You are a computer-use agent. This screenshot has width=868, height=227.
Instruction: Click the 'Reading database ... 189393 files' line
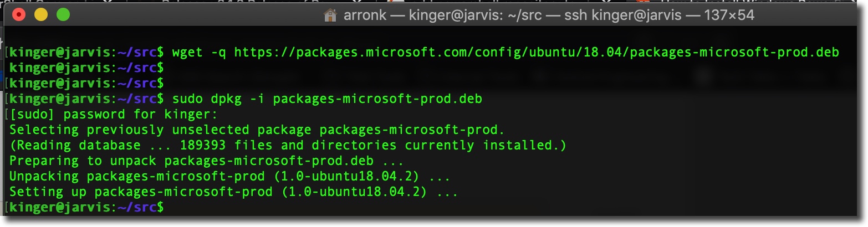pyautogui.click(x=288, y=146)
